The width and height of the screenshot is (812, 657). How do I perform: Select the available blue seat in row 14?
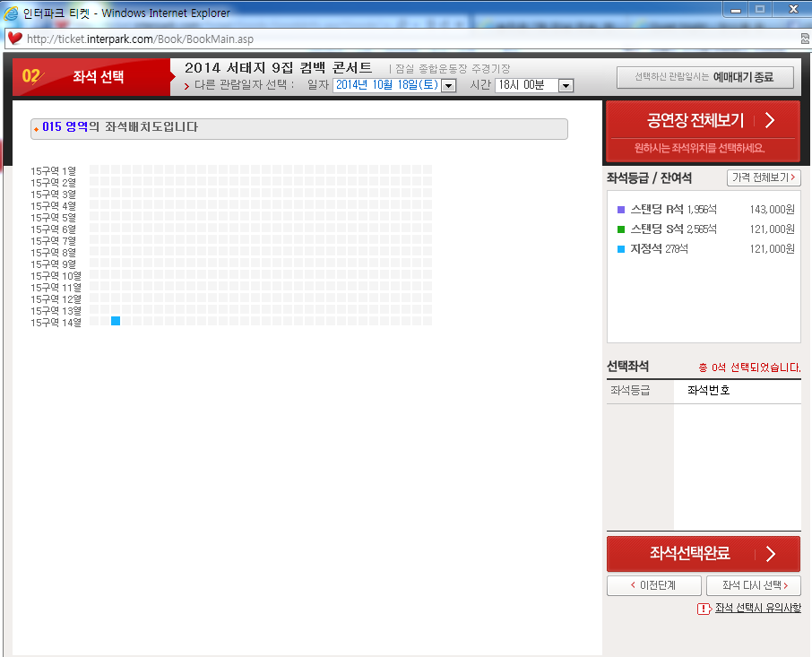(x=116, y=321)
